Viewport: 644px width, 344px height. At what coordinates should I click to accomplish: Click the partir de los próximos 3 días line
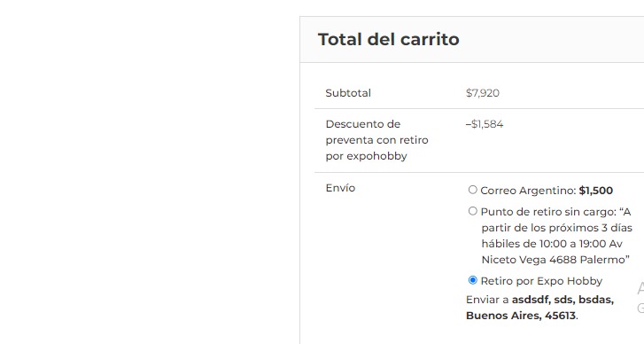click(557, 228)
